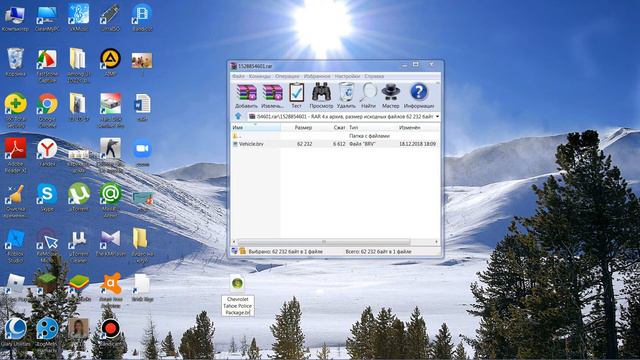Select the Bandicam red record desktop shortcut
Image resolution: width=640 pixels, height=360 pixels.
(x=111, y=331)
